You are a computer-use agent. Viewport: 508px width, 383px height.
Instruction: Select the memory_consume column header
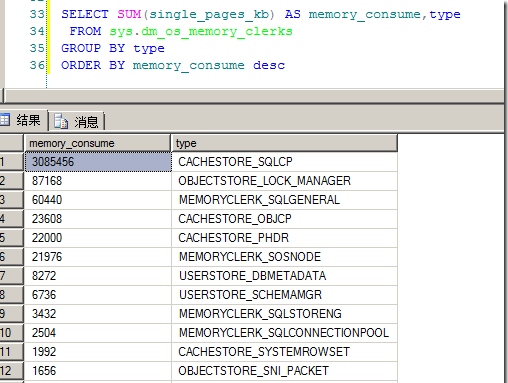click(97, 143)
